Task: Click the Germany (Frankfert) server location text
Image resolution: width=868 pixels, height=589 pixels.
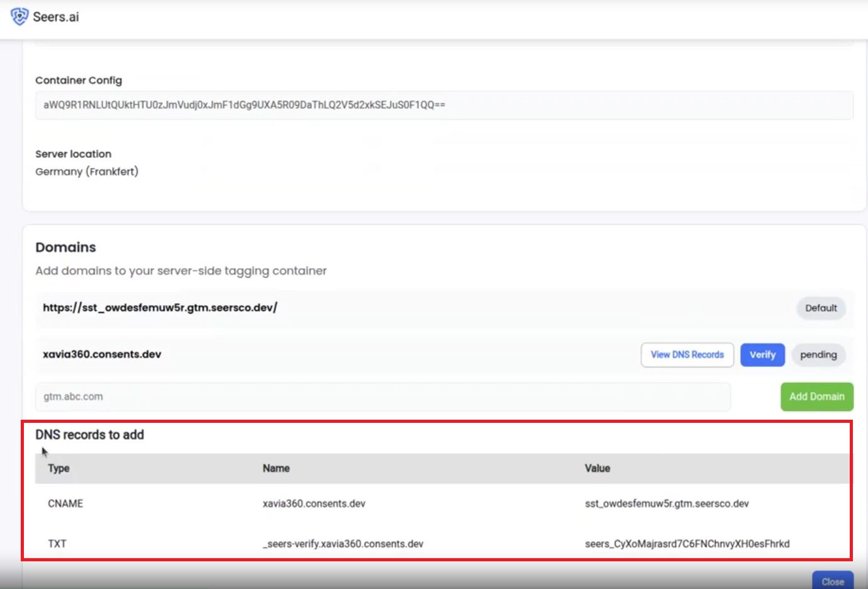Action: point(87,171)
